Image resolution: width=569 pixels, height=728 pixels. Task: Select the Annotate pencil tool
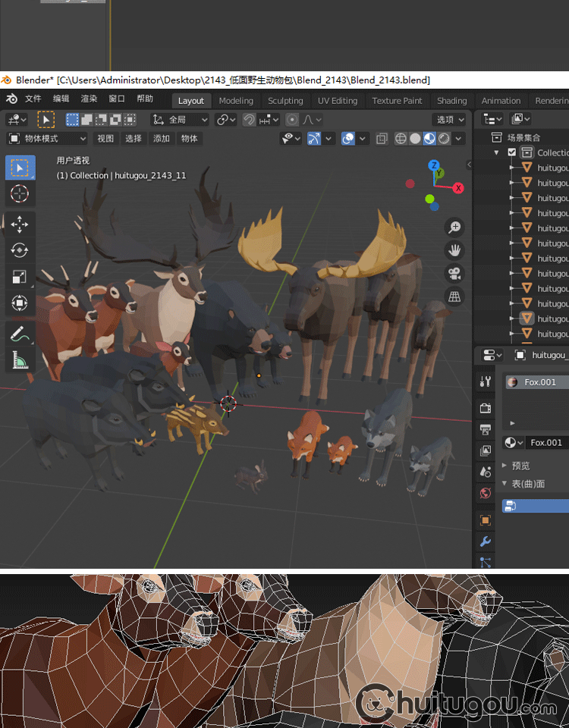coord(20,334)
